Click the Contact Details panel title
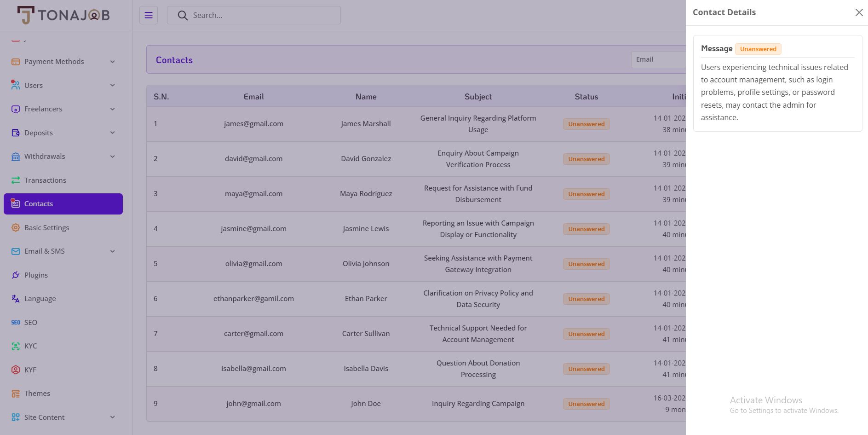 coord(724,12)
